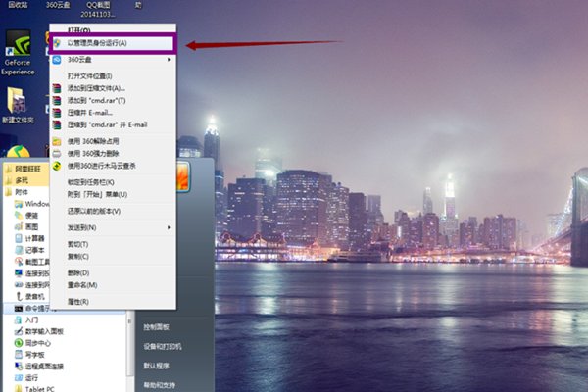Screen dimensions: 588x392
Task: Click WinRAR icon for 压缩到 "cmd.rar" 并 E-mail
Action: click(57, 124)
